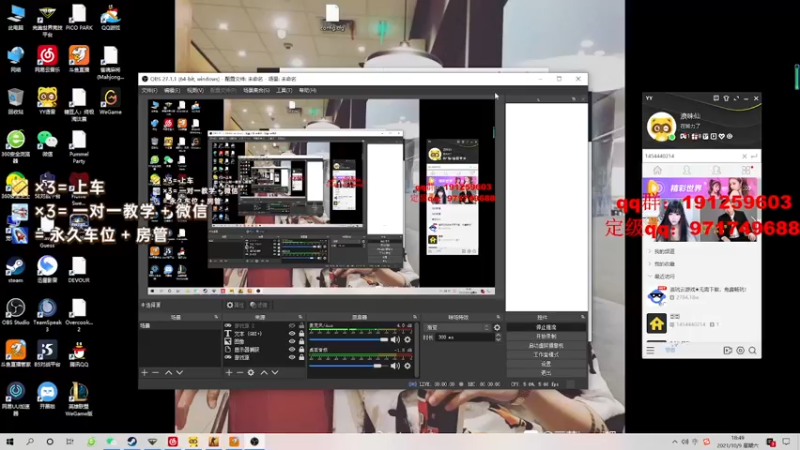Screen dimensions: 800x450
Task: Pop out the 场景 dock panel with its header icon
Action: (216, 317)
